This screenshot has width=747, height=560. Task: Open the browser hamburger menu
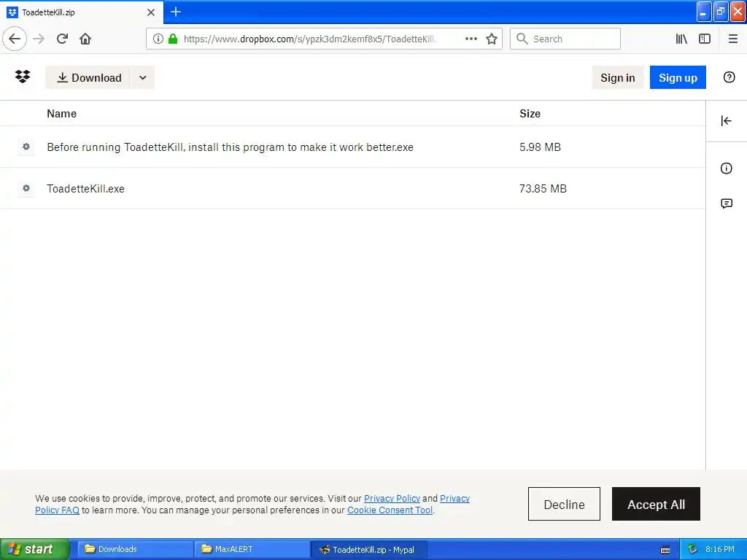click(x=732, y=39)
